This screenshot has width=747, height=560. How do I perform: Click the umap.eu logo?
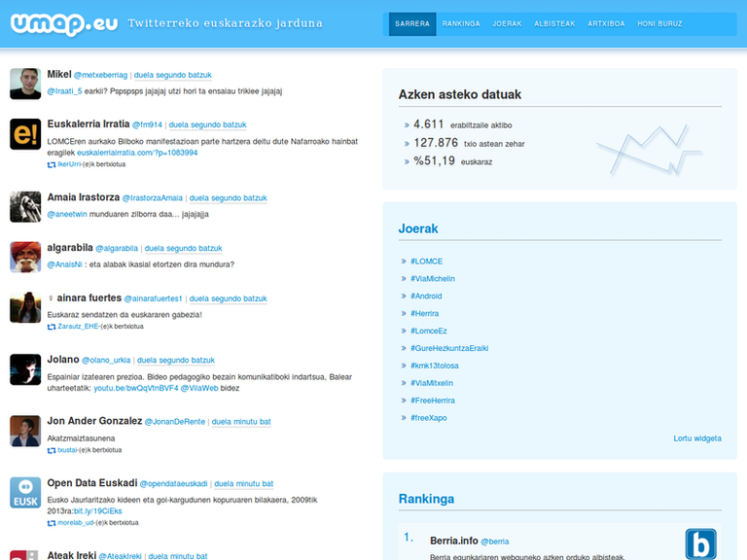tap(64, 23)
